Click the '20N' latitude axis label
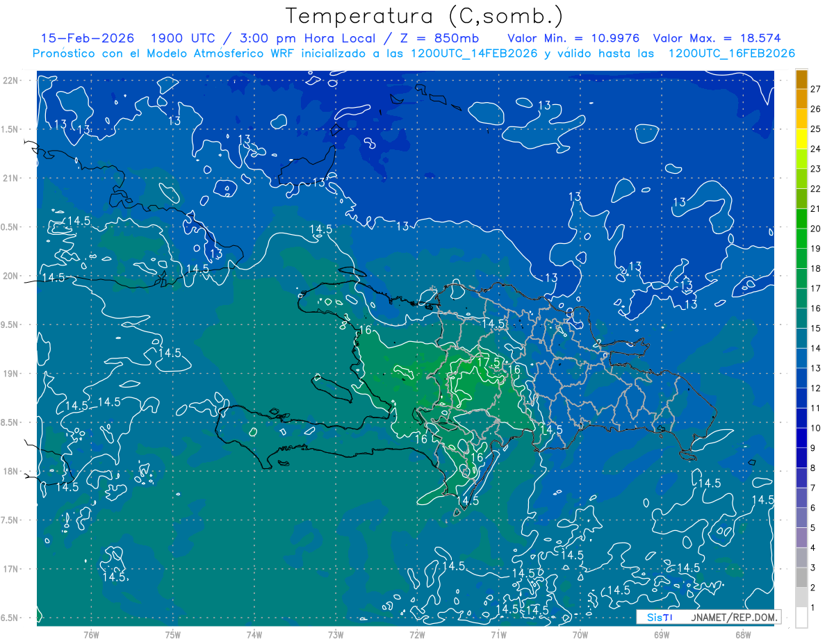 coord(11,276)
